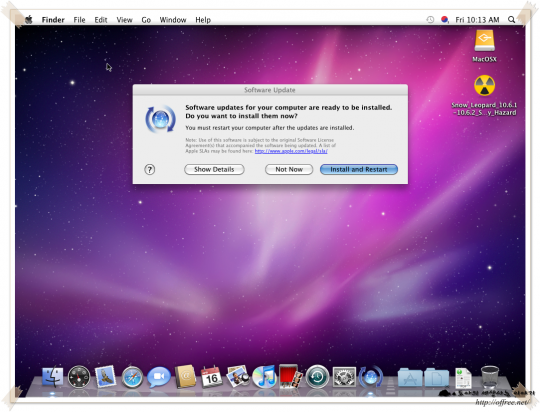Open the Finder menu
The height and width of the screenshot is (412, 540).
click(x=53, y=20)
